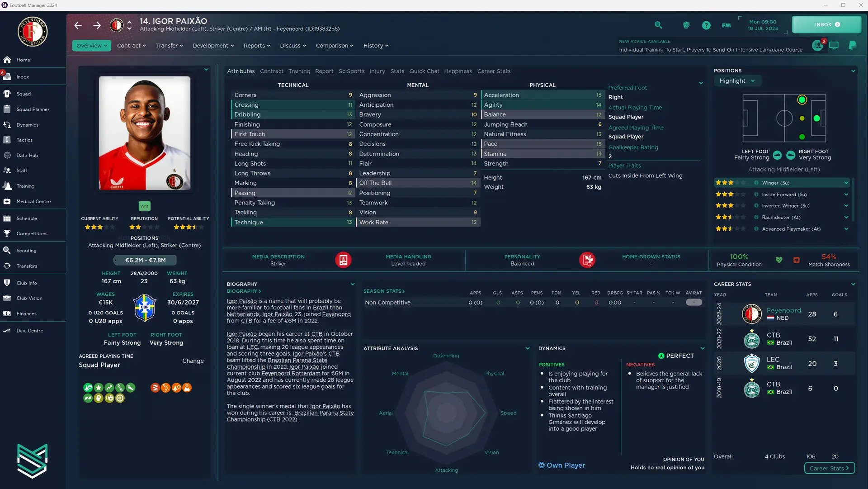The height and width of the screenshot is (489, 868).
Task: Switch to the Training tab
Action: 299,71
